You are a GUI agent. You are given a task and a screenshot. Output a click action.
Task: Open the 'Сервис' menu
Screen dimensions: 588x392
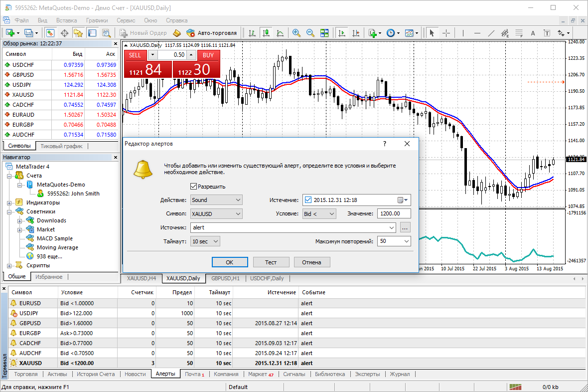[126, 20]
